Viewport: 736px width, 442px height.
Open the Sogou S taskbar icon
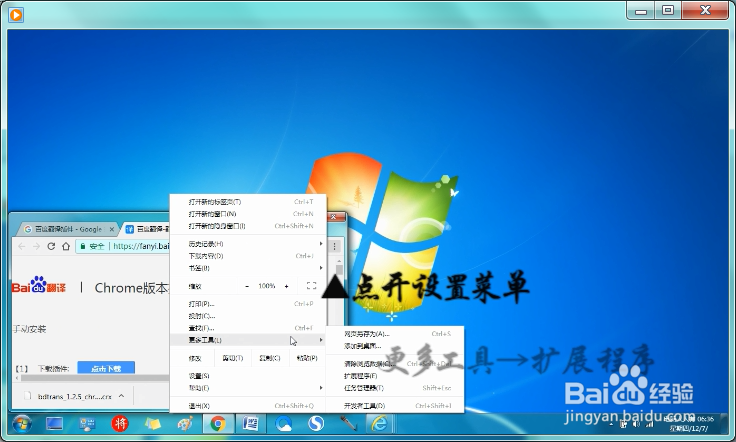coord(316,424)
